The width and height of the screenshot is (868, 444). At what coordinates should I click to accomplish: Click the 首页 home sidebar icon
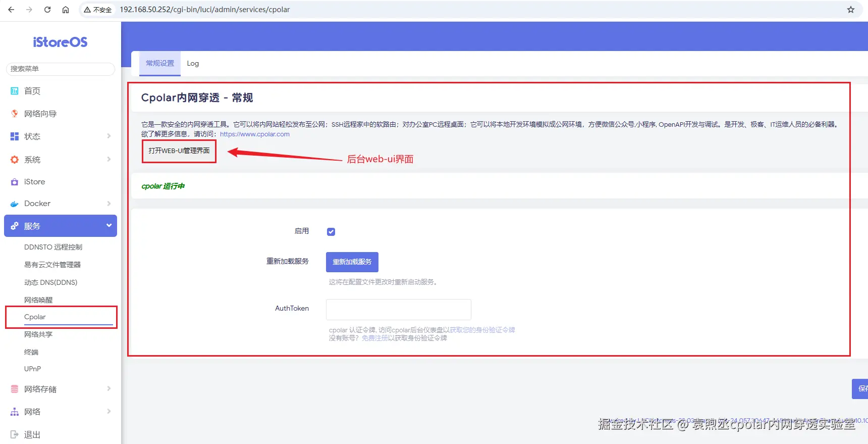tap(15, 91)
